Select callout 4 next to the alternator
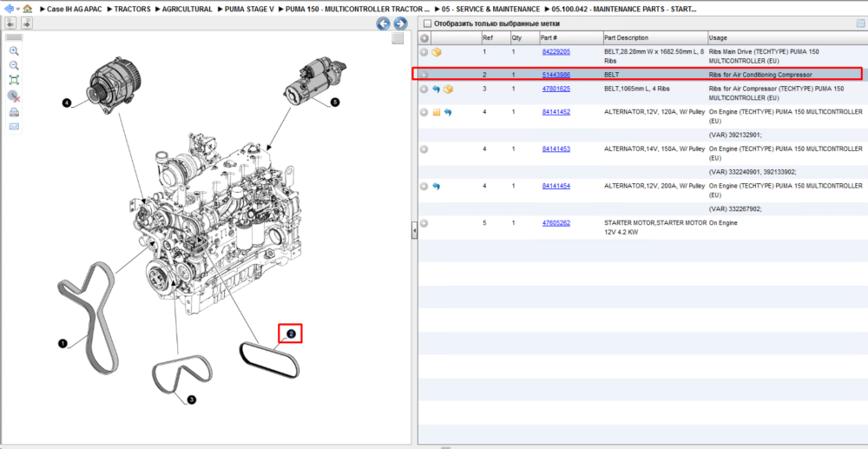Viewport: 868px width, 449px height. 67,103
